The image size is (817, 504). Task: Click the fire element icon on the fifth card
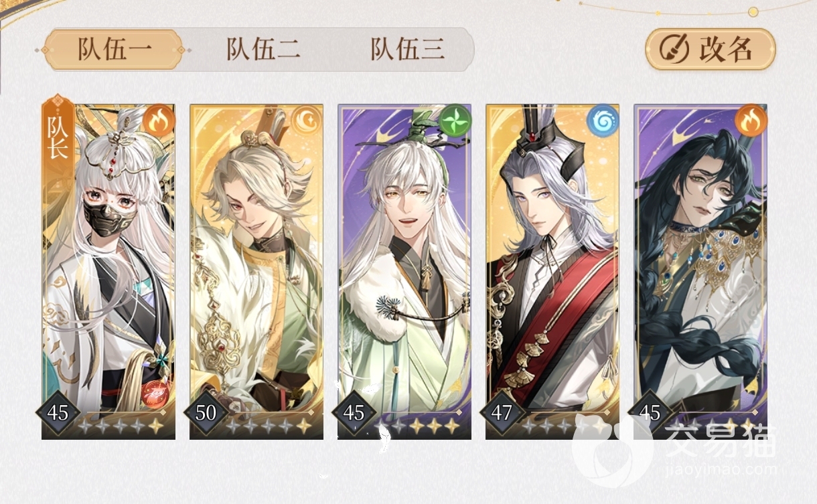click(x=749, y=119)
